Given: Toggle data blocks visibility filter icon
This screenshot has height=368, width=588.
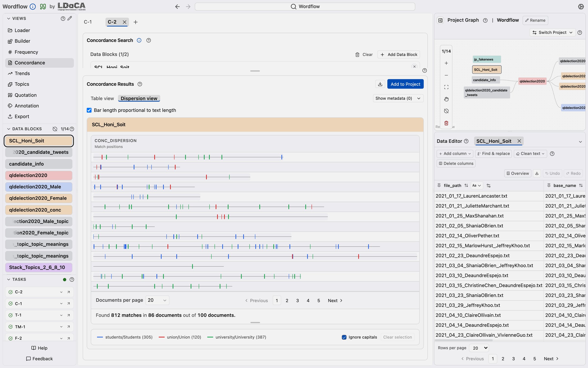Looking at the screenshot, I should tap(55, 129).
